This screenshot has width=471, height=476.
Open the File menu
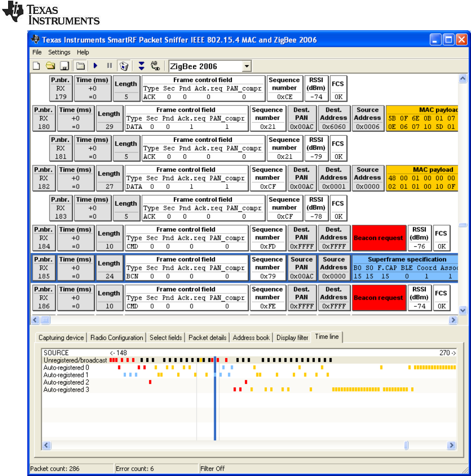pos(37,52)
